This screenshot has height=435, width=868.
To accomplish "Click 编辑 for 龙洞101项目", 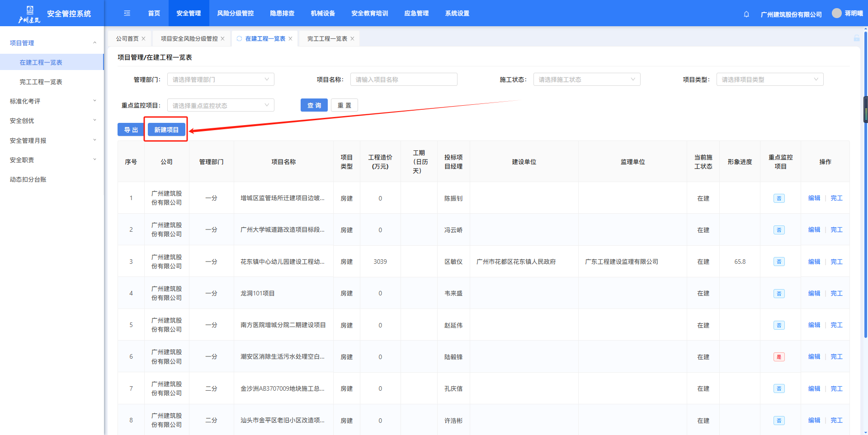I will pyautogui.click(x=814, y=294).
